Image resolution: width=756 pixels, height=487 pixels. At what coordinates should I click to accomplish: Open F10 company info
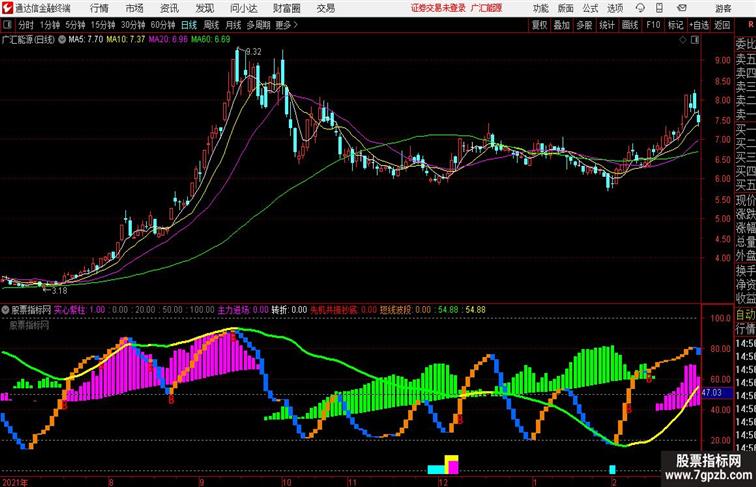pos(653,25)
